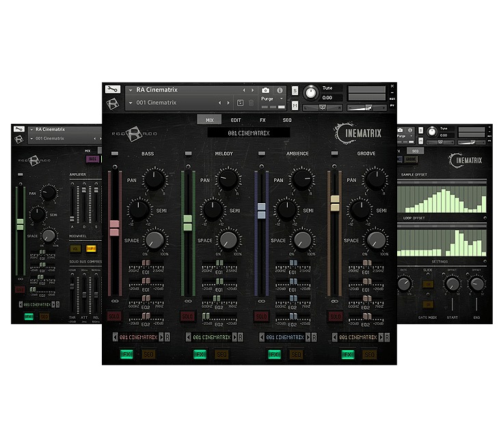Image resolution: width=499 pixels, height=448 pixels.
Task: Open the Ambience 001 CINEMATRIX preset selector
Action: (285, 337)
